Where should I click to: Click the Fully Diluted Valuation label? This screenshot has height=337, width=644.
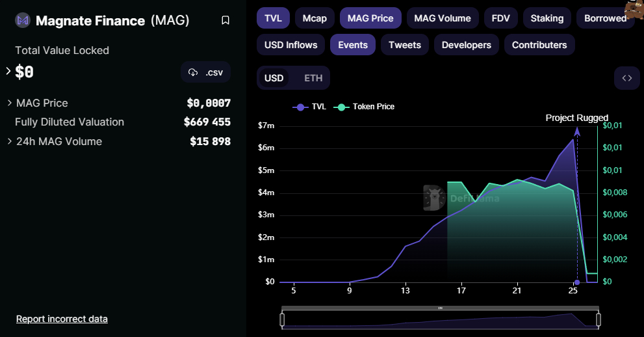point(70,122)
